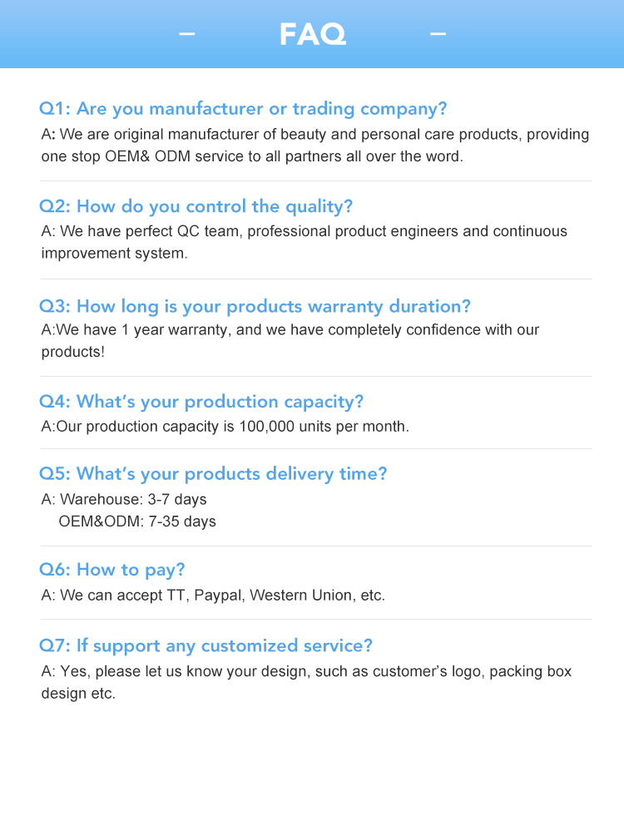Click the 100,000 units per month answer

coord(225,427)
